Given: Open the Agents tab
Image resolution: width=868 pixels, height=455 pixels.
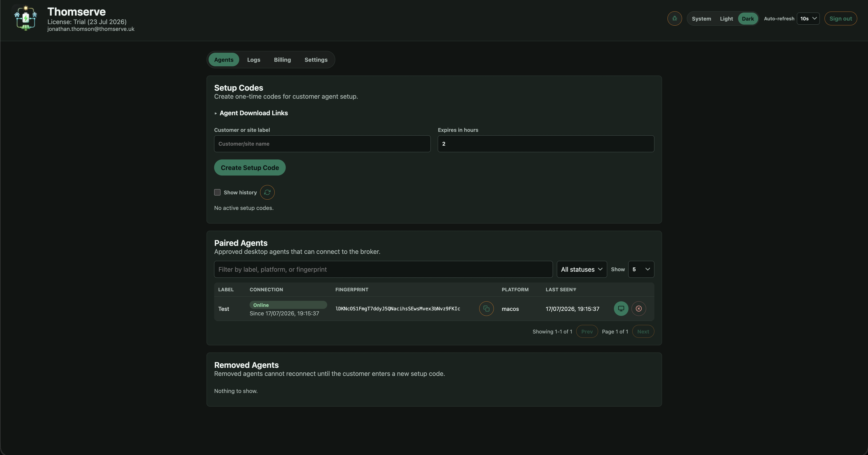Looking at the screenshot, I should click(x=224, y=60).
